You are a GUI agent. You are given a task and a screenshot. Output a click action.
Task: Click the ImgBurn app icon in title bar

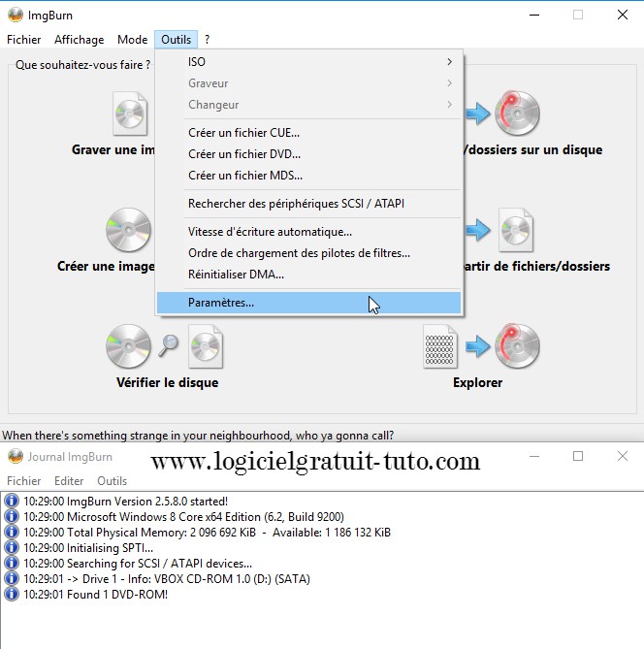(x=16, y=15)
